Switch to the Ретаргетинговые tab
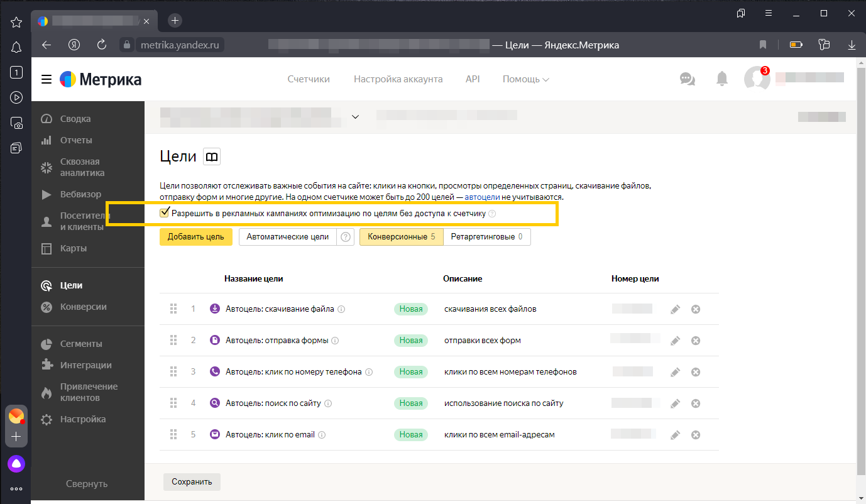 click(x=486, y=237)
